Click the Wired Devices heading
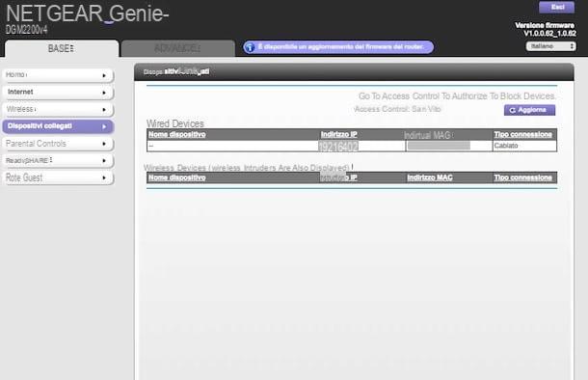 click(x=175, y=123)
